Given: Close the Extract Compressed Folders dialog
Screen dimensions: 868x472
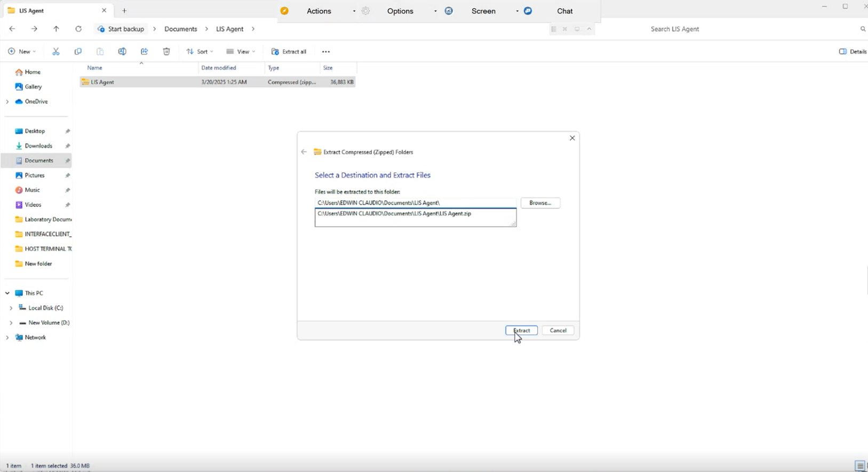Looking at the screenshot, I should tap(572, 138).
